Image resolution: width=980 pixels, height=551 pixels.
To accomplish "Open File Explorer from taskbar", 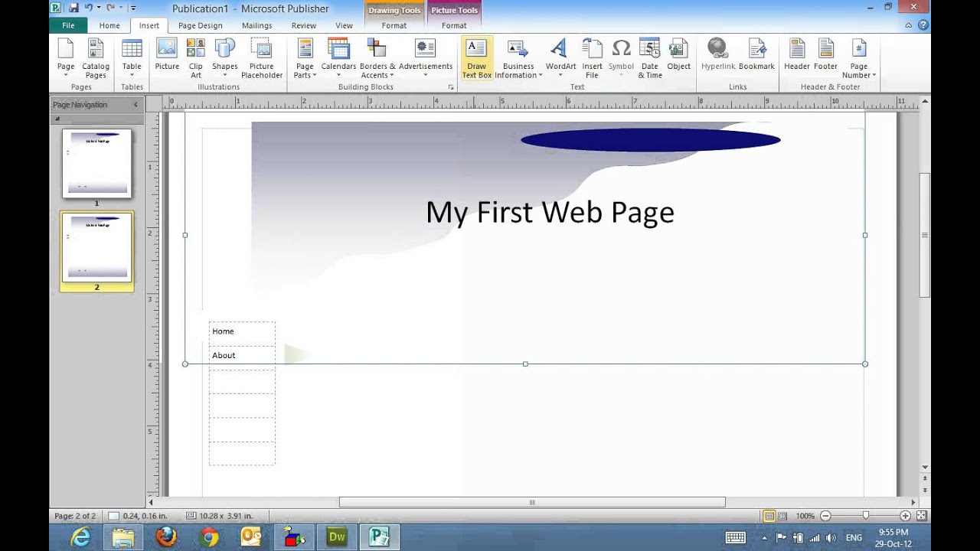I will [x=122, y=537].
